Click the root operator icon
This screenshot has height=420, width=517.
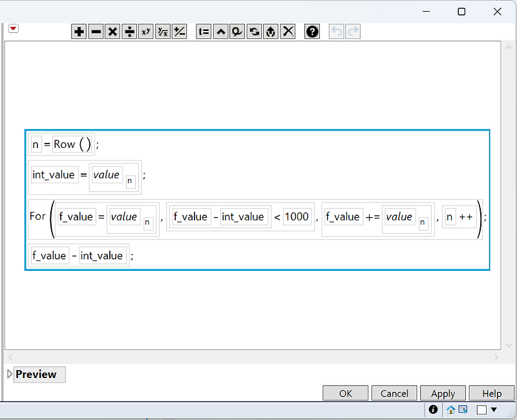click(x=162, y=31)
